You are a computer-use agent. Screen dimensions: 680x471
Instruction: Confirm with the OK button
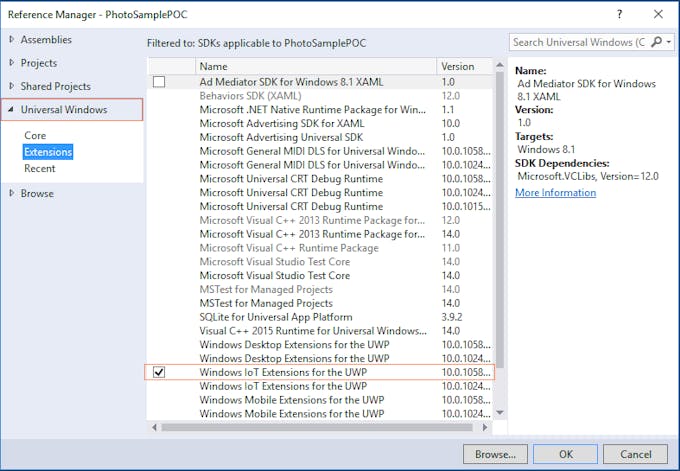click(566, 454)
